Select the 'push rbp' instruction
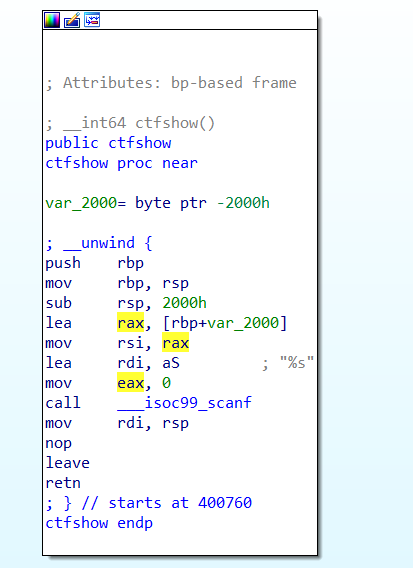 (x=95, y=263)
